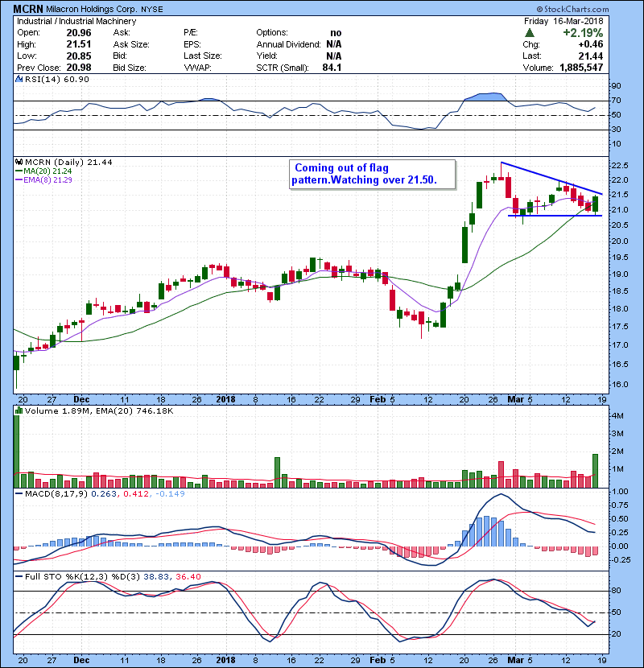
Task: Click the P/E: label
Action: (x=191, y=33)
